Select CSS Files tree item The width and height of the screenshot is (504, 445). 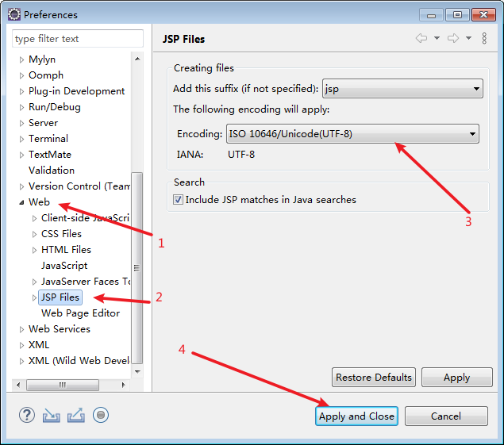(x=61, y=234)
